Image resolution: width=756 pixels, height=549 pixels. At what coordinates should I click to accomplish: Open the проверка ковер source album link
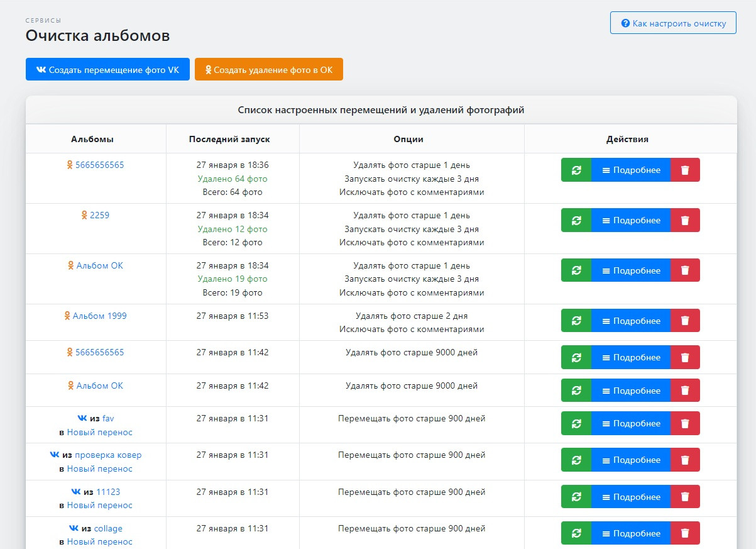(108, 455)
